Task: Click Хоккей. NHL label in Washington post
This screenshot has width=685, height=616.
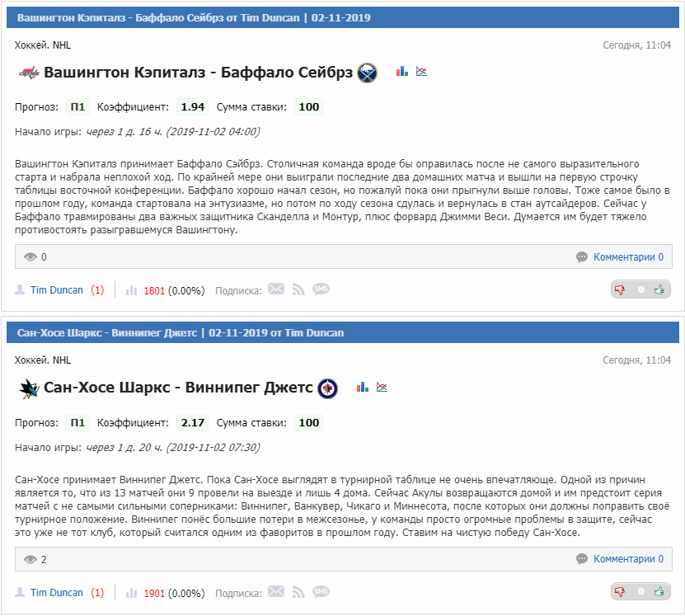Action: tap(43, 45)
